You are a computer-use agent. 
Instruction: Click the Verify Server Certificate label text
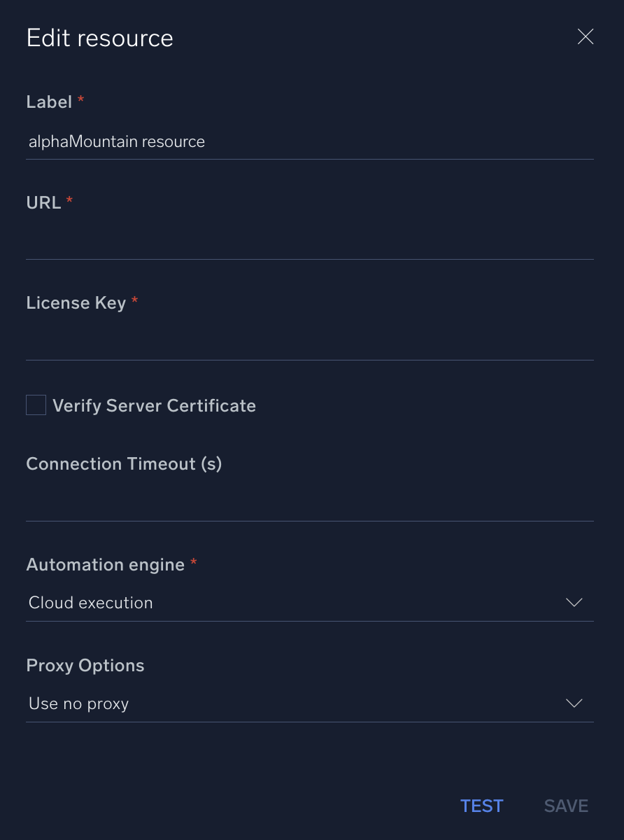click(x=154, y=406)
